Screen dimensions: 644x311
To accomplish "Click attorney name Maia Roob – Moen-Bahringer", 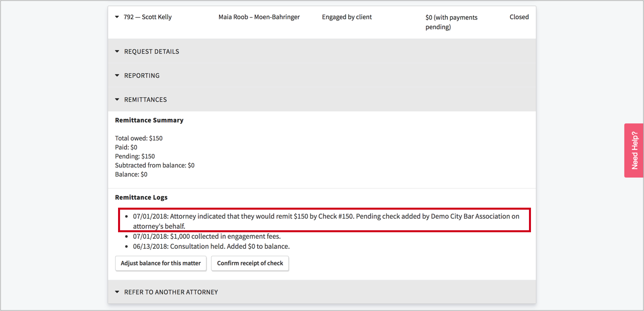I will (259, 17).
